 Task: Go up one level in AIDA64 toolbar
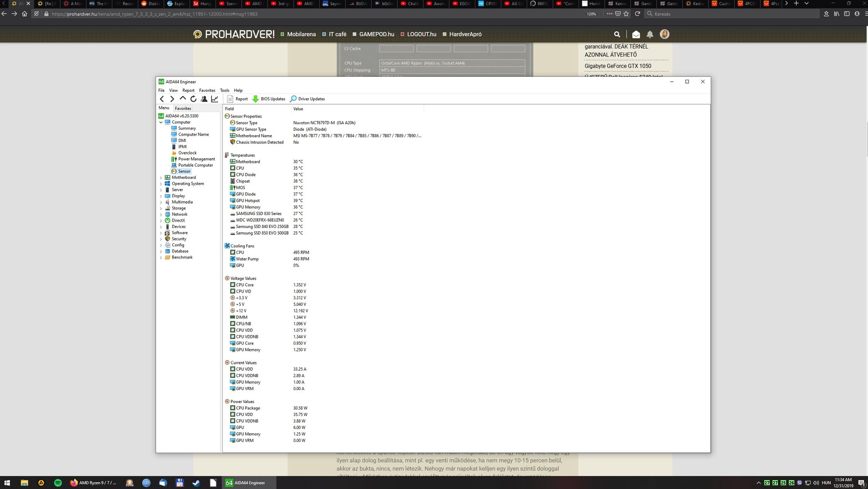[182, 99]
